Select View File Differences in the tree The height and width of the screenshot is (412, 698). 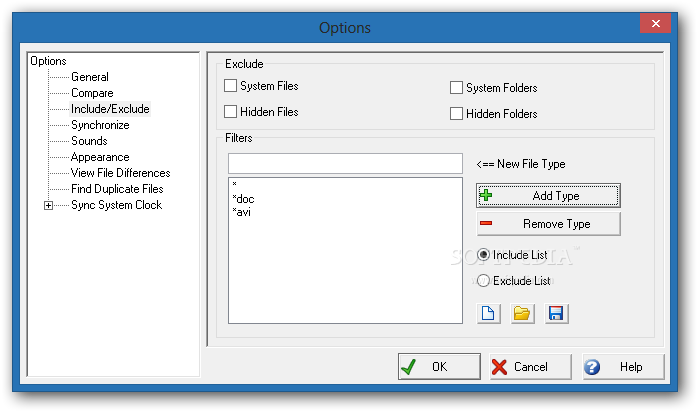pos(121,173)
